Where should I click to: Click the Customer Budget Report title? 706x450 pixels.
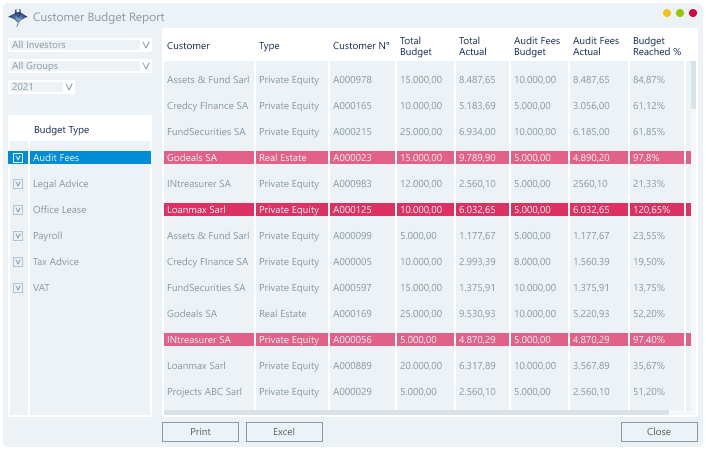pyautogui.click(x=99, y=17)
